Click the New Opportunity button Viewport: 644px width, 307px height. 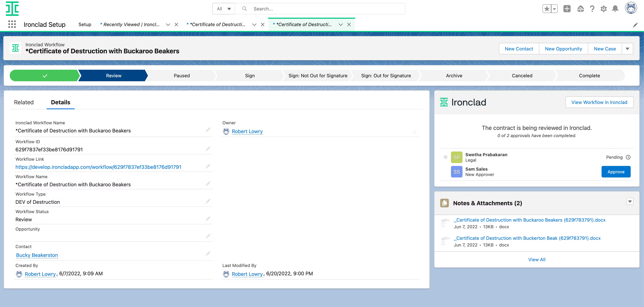tap(563, 49)
